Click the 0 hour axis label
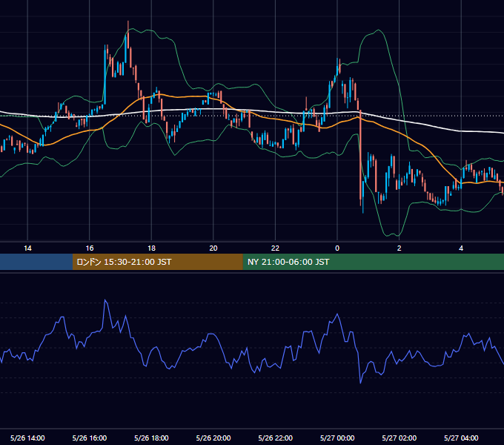This screenshot has width=504, height=445. point(337,248)
